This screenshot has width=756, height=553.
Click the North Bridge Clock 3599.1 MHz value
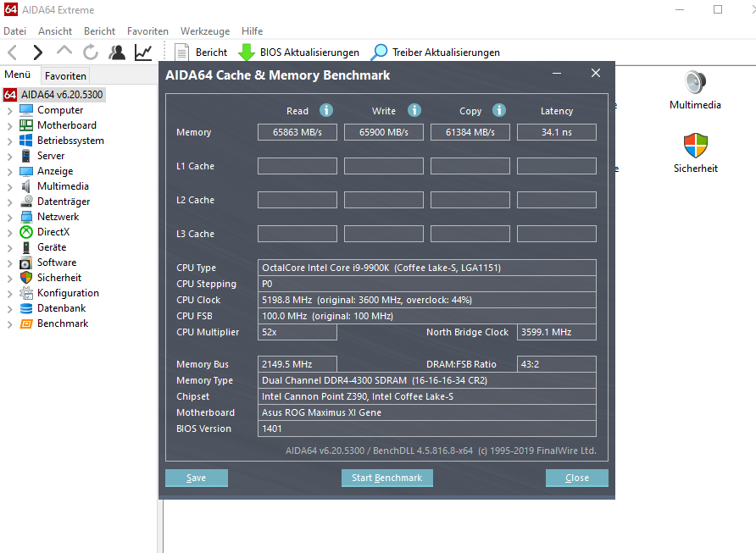click(x=556, y=332)
